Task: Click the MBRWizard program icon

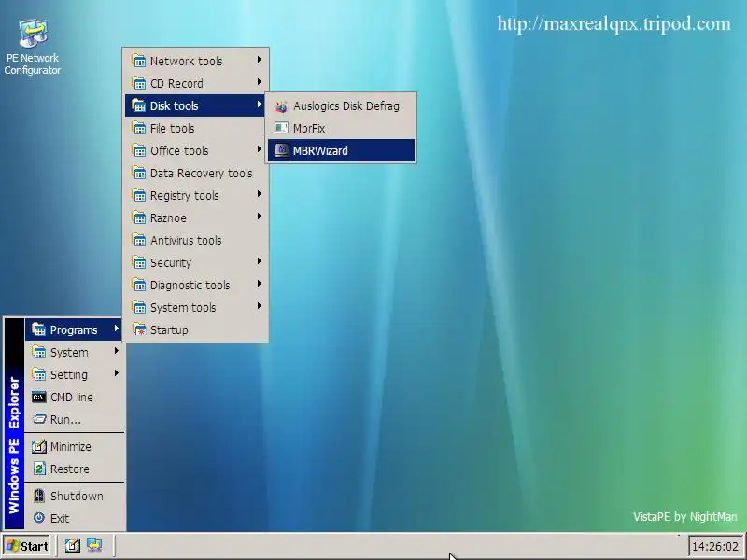Action: [281, 150]
